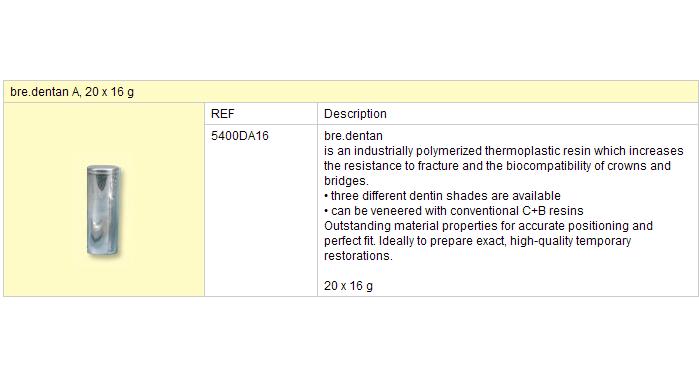
Task: Click the 'resistance to fracture' text line
Action: point(498,166)
